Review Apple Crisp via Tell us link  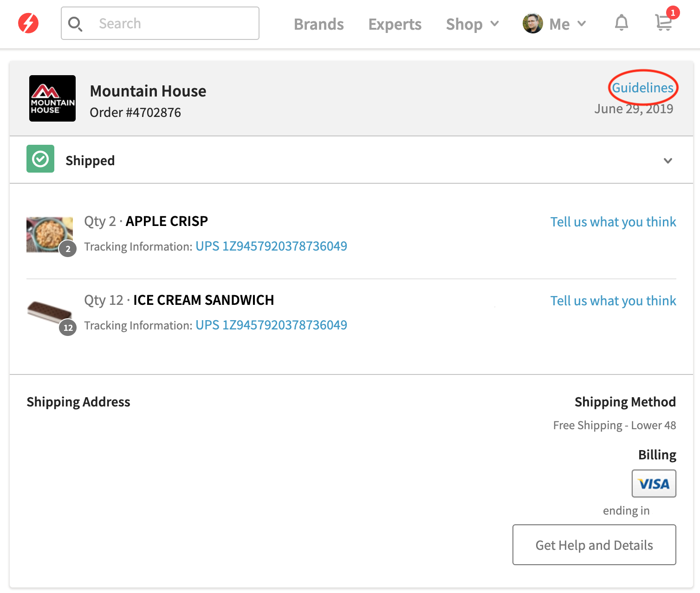(x=613, y=222)
